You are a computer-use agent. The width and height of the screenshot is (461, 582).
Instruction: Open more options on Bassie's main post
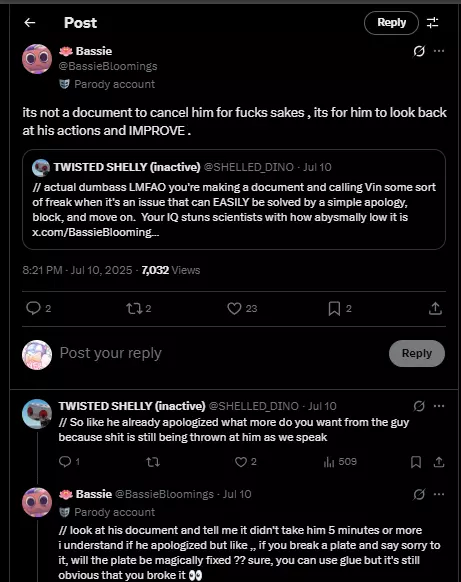coord(439,51)
